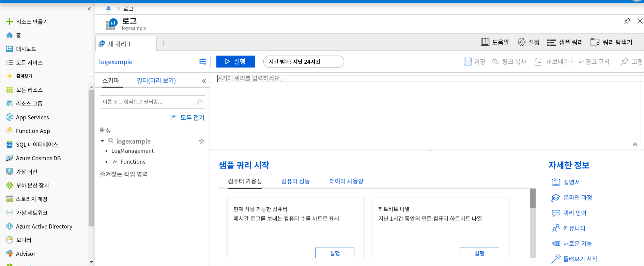
Task: Favorite logexample workspace with star
Action: tap(201, 141)
